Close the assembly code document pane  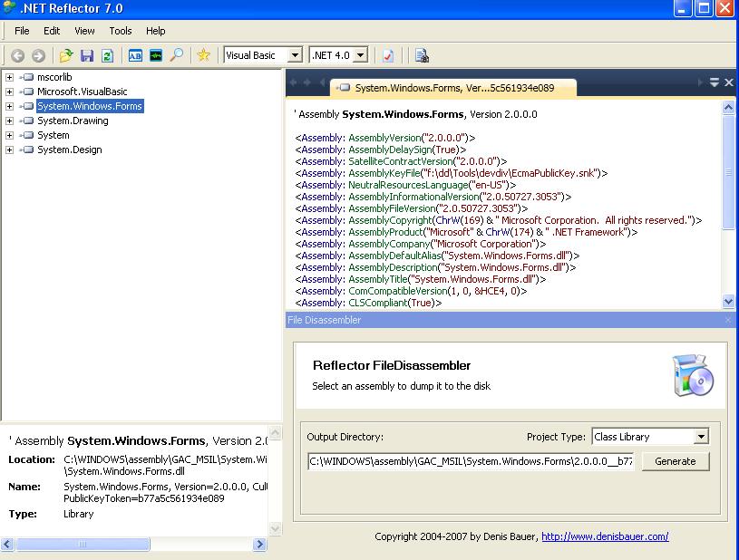point(729,82)
